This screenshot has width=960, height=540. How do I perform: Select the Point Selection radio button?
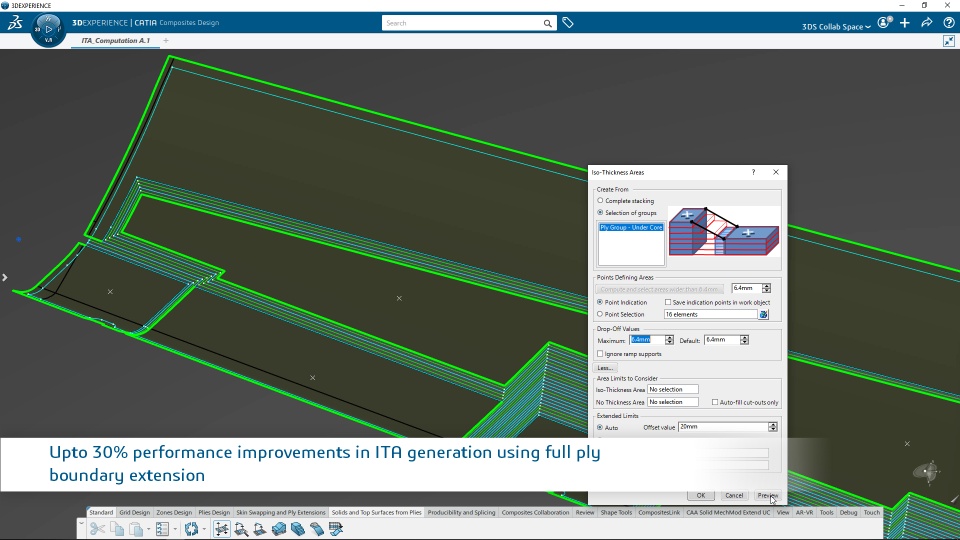[x=600, y=314]
